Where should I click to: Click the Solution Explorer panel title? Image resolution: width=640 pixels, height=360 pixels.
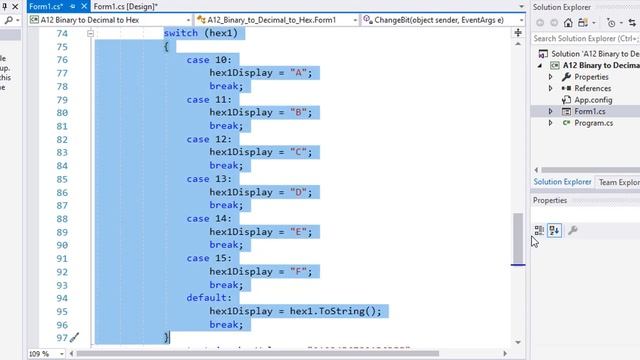[x=562, y=7]
